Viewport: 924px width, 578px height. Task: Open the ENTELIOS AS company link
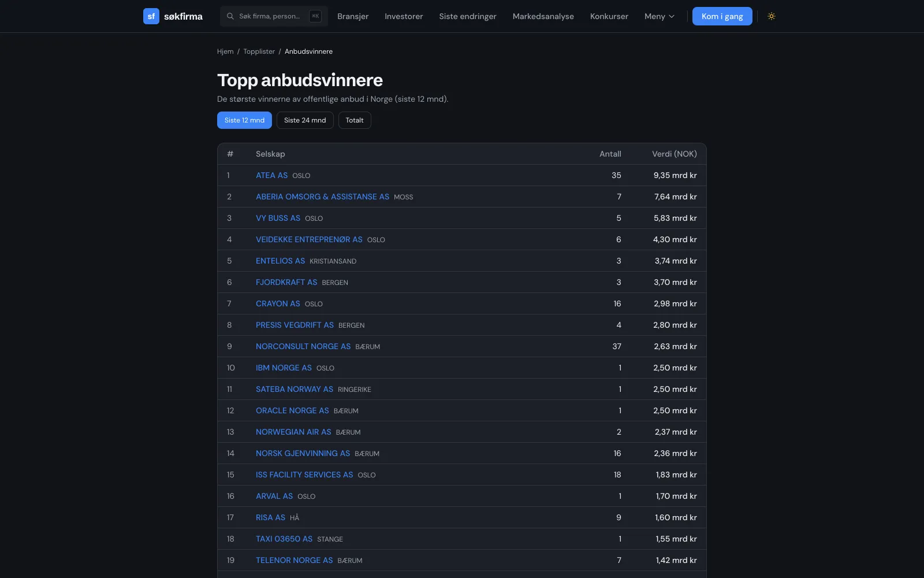click(x=280, y=261)
